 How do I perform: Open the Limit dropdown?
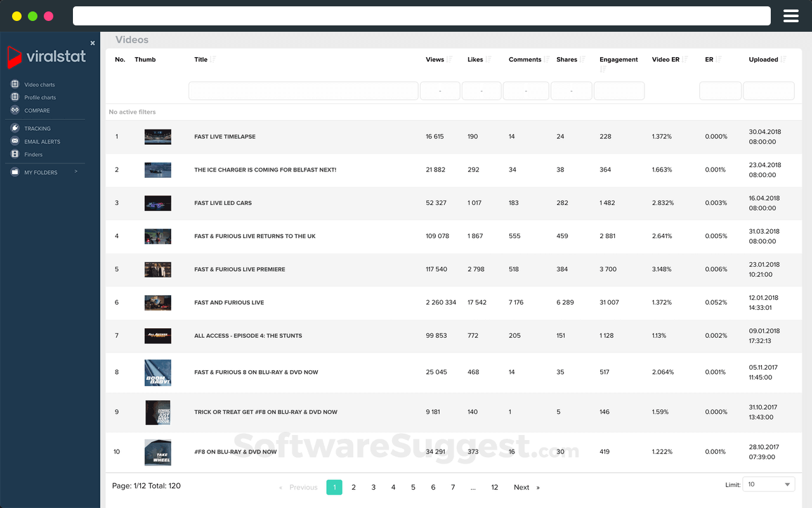coord(768,485)
